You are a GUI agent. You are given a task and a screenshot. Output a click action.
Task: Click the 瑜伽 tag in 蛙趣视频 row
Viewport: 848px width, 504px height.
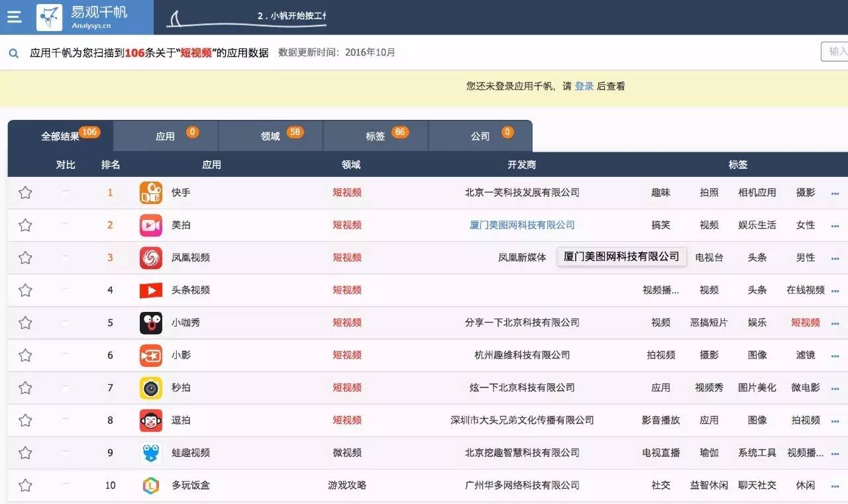coord(709,453)
